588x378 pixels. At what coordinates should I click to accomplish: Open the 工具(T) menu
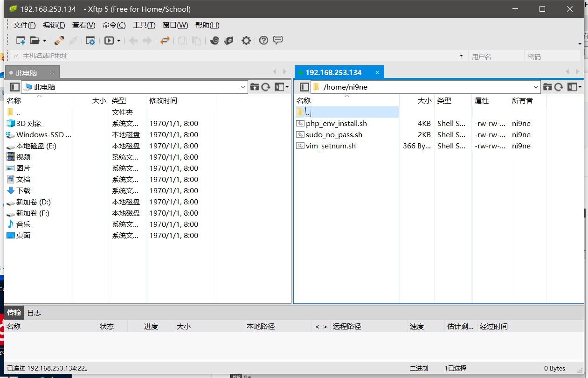click(x=144, y=25)
